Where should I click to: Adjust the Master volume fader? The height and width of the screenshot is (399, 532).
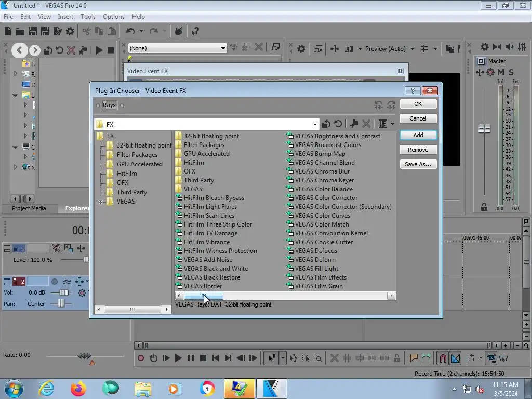[x=484, y=129]
